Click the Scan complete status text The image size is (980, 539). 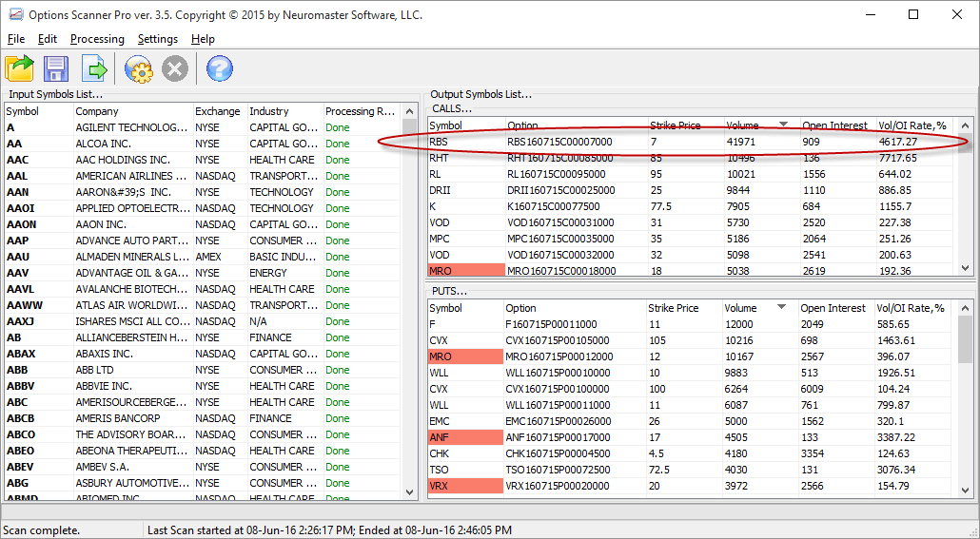(x=41, y=530)
